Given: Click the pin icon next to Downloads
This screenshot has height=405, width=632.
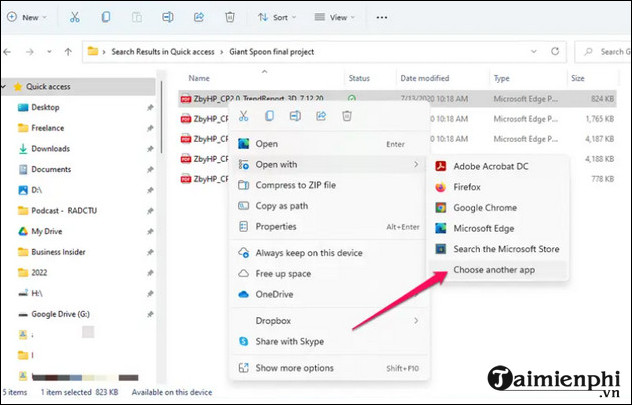Looking at the screenshot, I should click(150, 149).
